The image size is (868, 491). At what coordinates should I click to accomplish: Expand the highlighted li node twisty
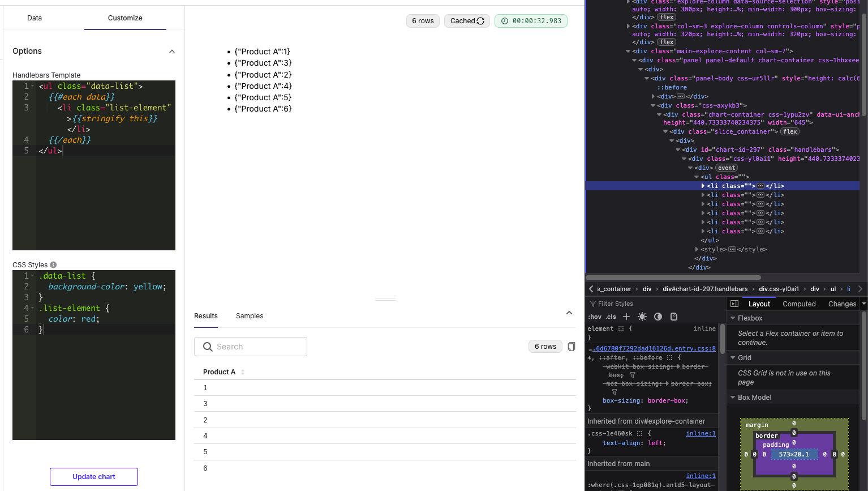pos(703,186)
